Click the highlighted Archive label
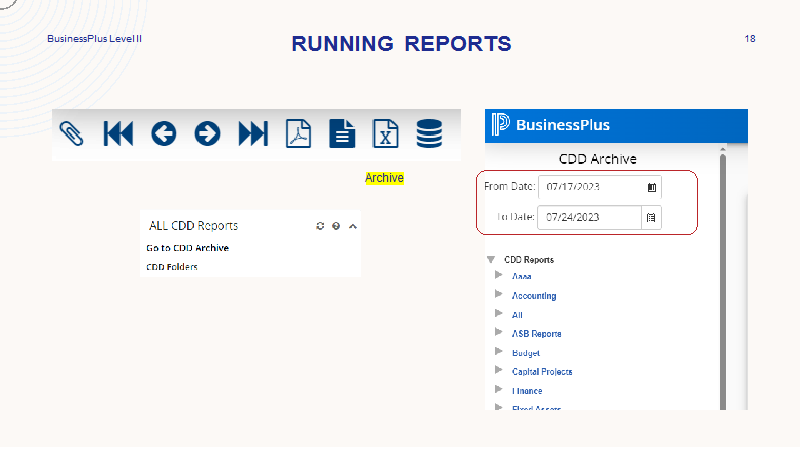 pos(384,178)
